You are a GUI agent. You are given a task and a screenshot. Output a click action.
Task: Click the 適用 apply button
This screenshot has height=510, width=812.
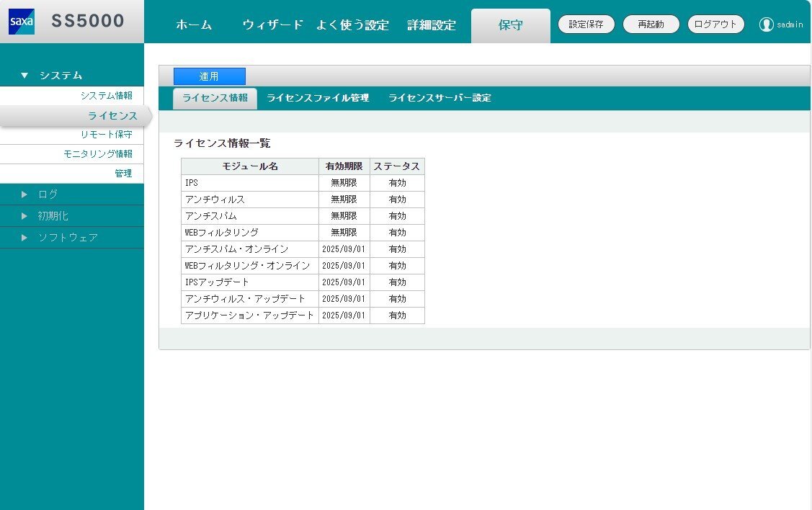pyautogui.click(x=209, y=76)
